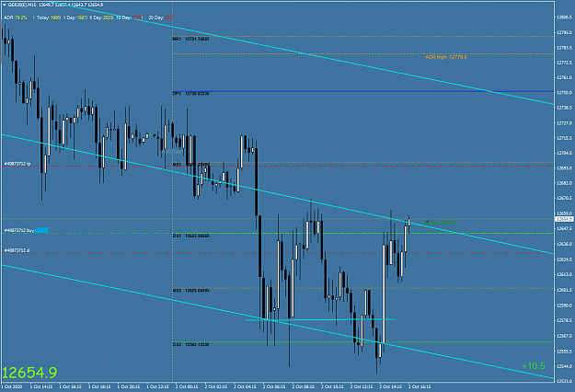Click the blue buy entry arrow marker
The image size is (575, 392).
click(42, 230)
